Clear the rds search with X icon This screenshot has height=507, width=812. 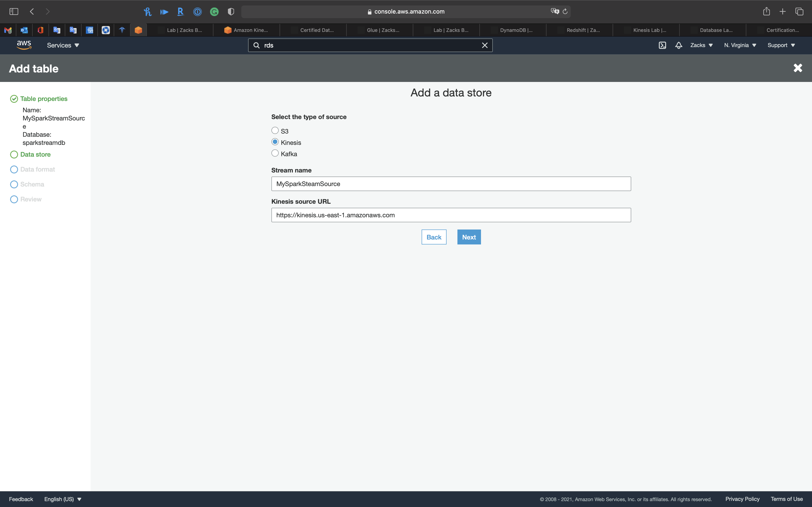point(485,45)
